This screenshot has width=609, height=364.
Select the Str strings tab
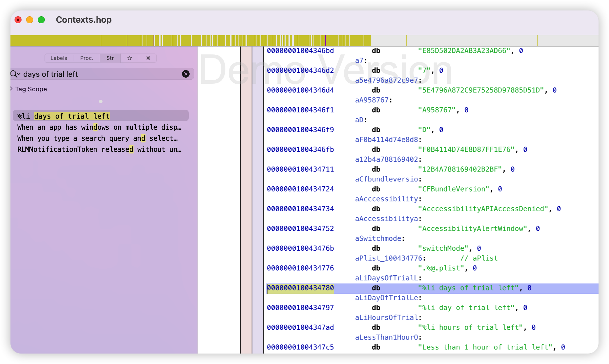click(x=110, y=58)
